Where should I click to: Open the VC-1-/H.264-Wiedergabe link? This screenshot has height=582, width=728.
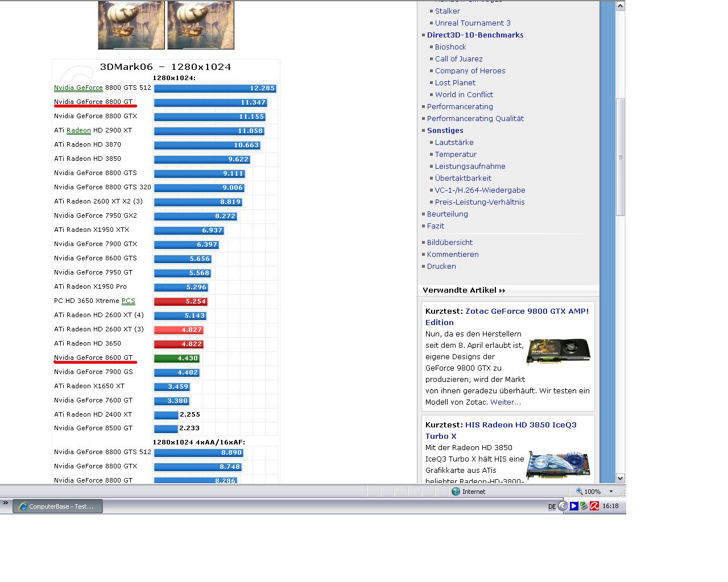[480, 190]
